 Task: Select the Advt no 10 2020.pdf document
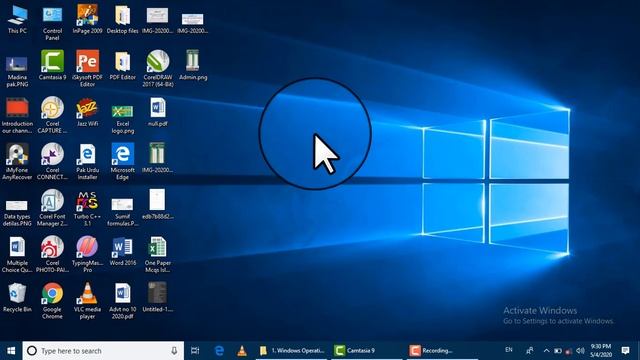(x=122, y=301)
